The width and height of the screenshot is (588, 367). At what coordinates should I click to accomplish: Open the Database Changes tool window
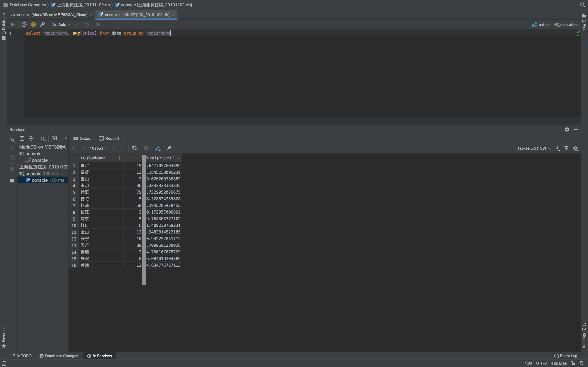59,356
